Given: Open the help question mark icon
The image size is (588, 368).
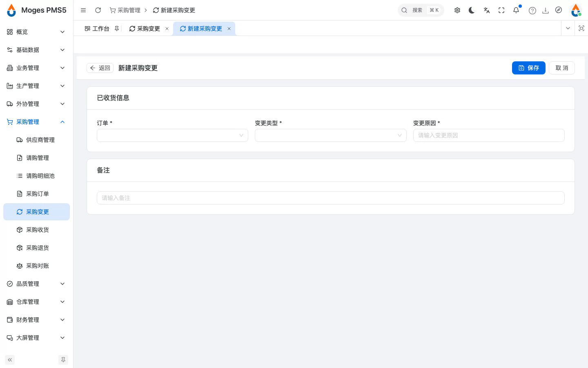Looking at the screenshot, I should 532,11.
